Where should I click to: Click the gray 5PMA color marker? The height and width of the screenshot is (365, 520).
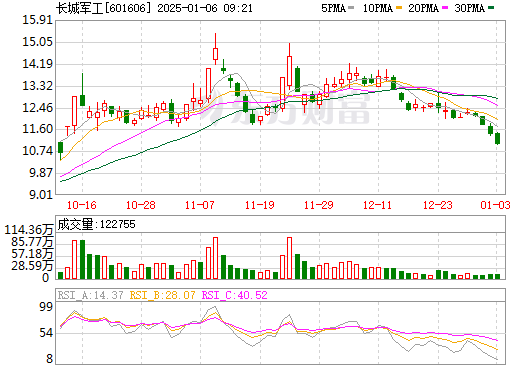351,7
